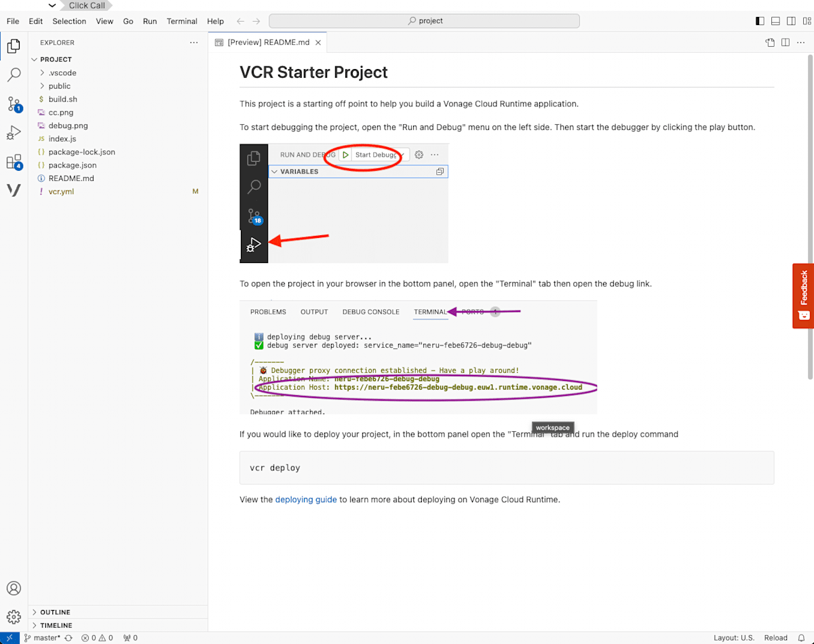This screenshot has width=814, height=644.
Task: Open the Search view in activity bar
Action: [x=14, y=75]
